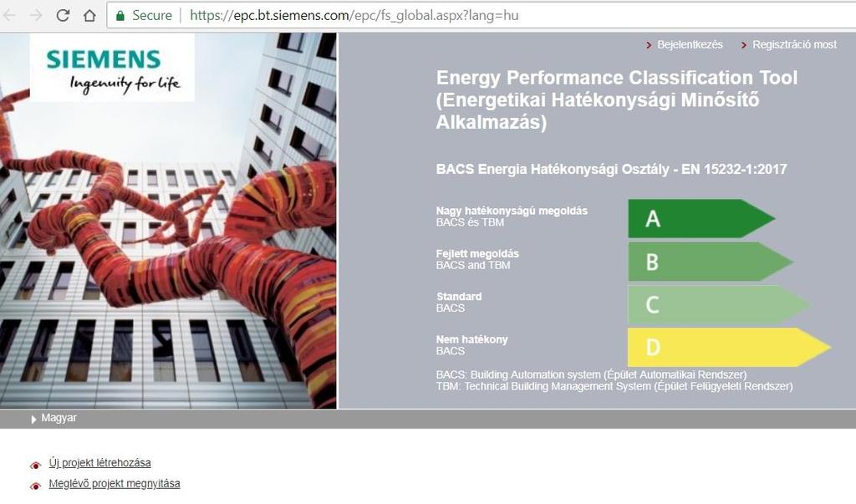Viewport: 856px width, 504px height.
Task: Click the Meglévő projekt megnyitása link
Action: click(x=115, y=484)
